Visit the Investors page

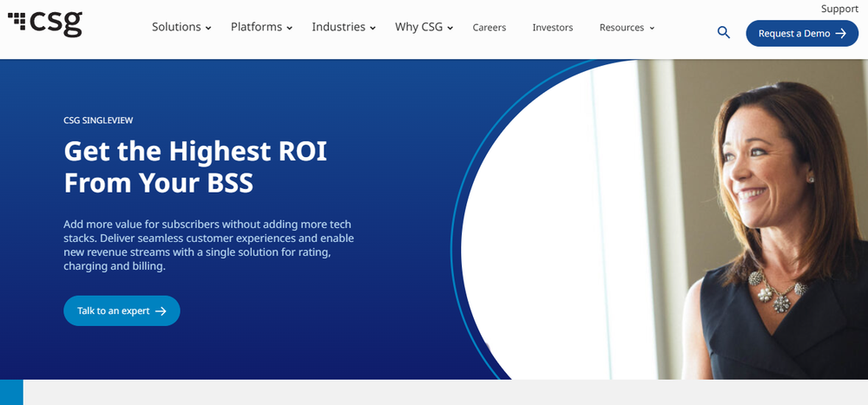pyautogui.click(x=552, y=28)
